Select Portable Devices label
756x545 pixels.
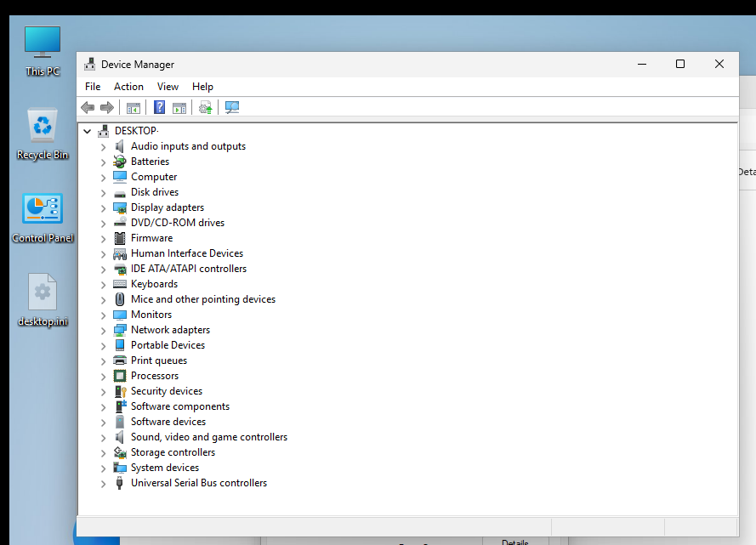[x=168, y=345]
